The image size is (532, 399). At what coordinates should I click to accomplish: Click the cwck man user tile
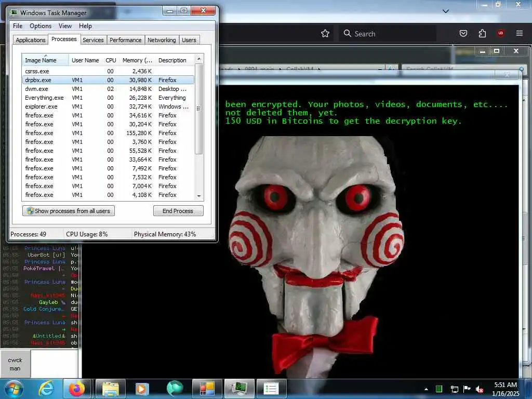(15, 364)
